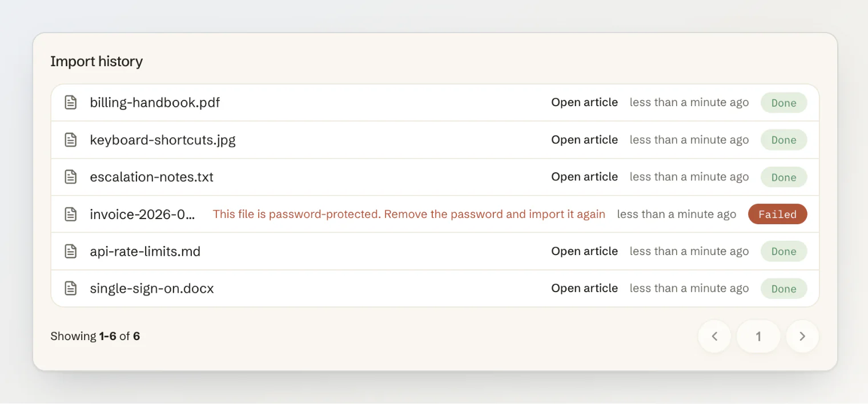Image resolution: width=868 pixels, height=404 pixels.
Task: Click the document icon beside billing-handbook.pdf
Action: coord(70,103)
